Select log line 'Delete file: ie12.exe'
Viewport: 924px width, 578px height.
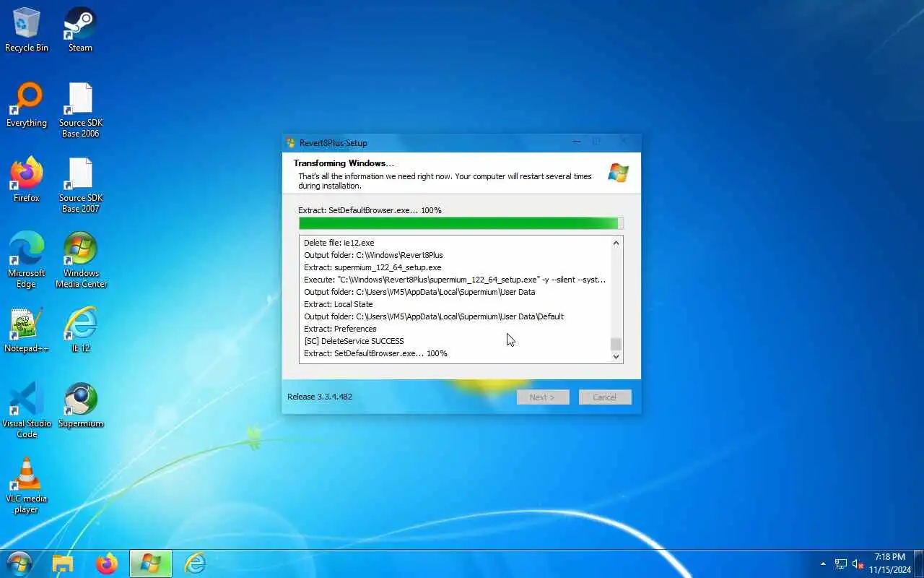[339, 243]
